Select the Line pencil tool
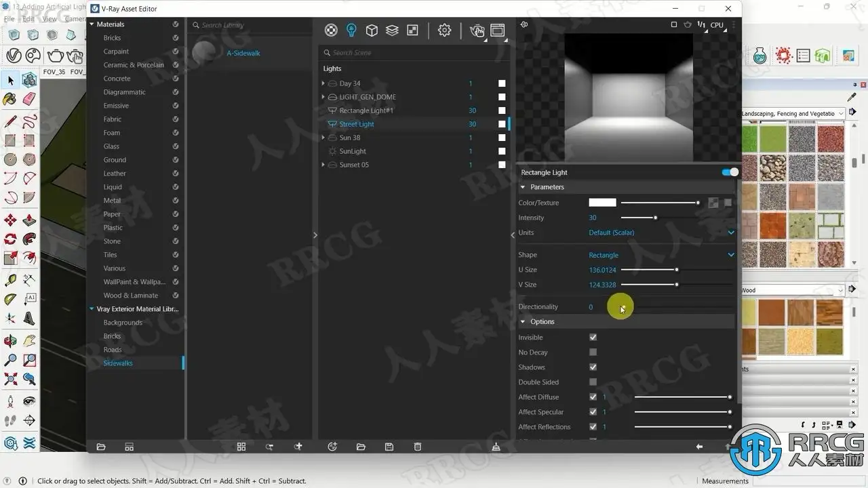Image resolution: width=868 pixels, height=488 pixels. tap(10, 122)
